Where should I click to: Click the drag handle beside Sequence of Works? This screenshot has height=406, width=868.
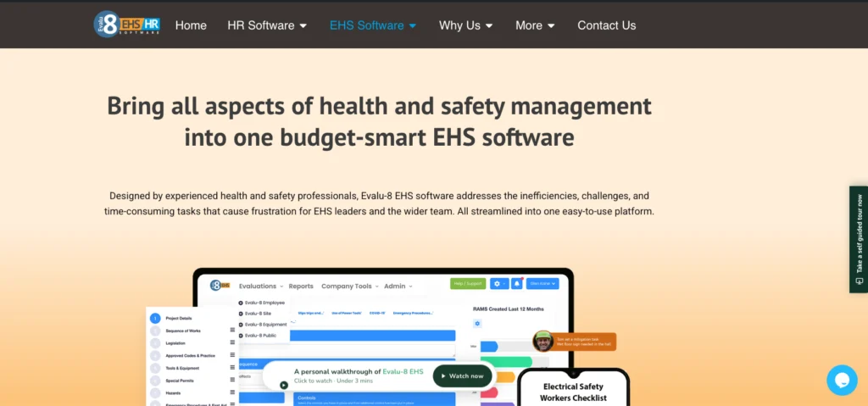coord(232,330)
